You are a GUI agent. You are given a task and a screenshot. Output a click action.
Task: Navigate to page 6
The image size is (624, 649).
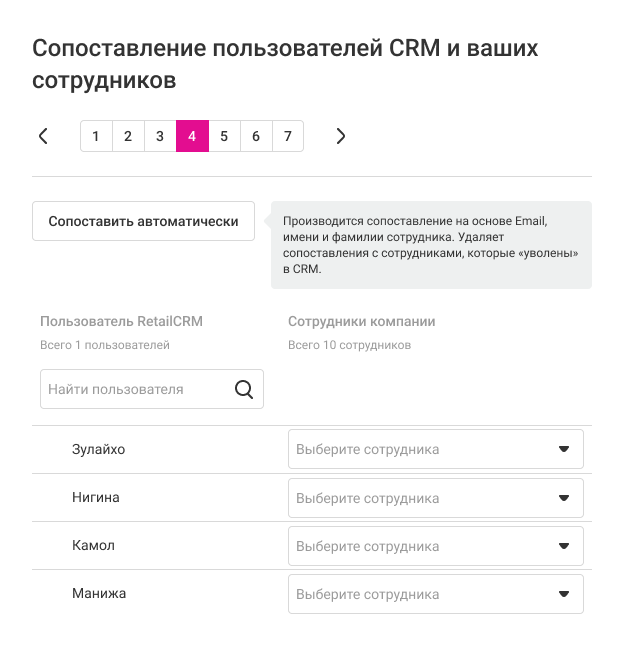click(256, 136)
